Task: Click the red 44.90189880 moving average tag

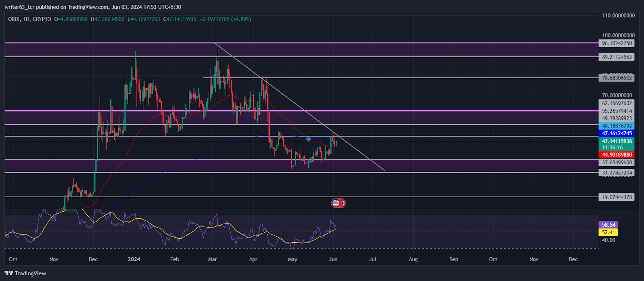Action: click(617, 155)
